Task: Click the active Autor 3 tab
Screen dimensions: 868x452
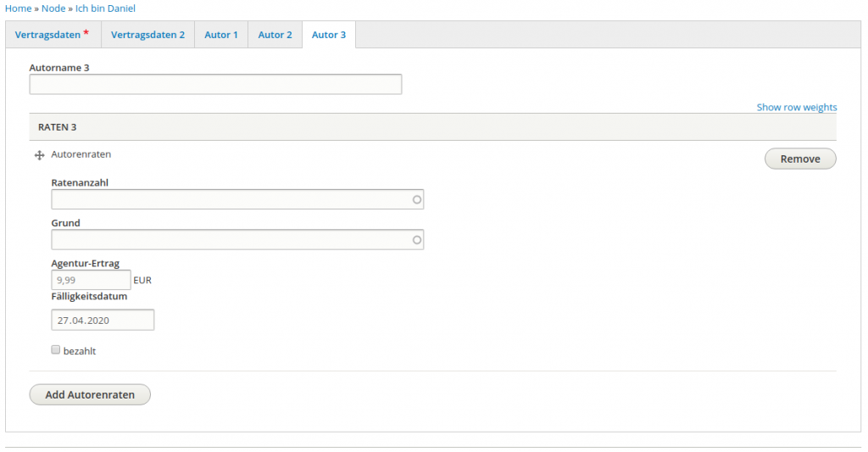Action: tap(328, 35)
